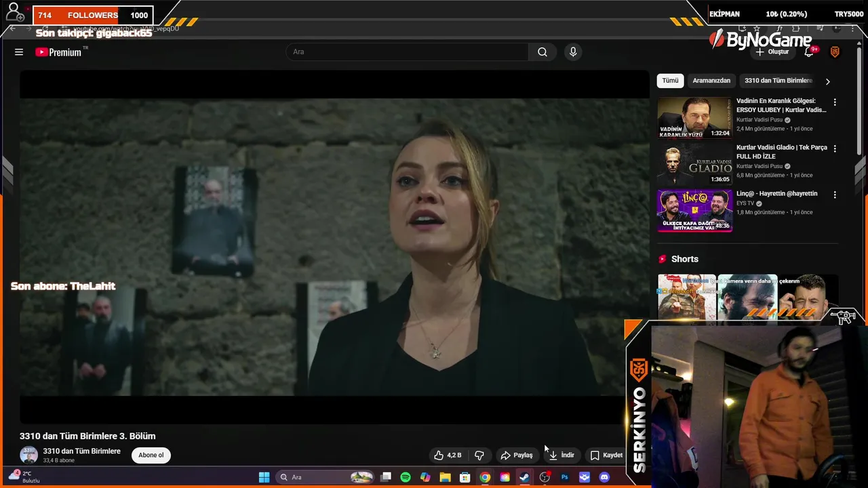Open Discord from the taskbar
The height and width of the screenshot is (488, 868).
[x=604, y=477]
